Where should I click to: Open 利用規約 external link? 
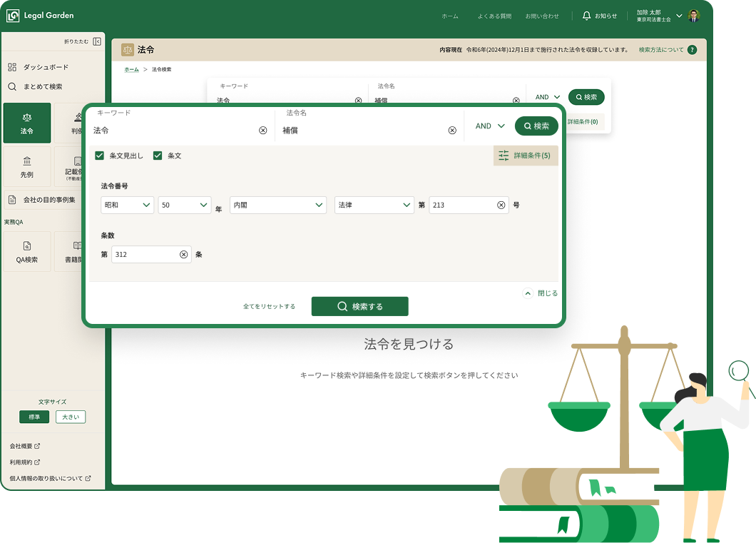tap(24, 462)
